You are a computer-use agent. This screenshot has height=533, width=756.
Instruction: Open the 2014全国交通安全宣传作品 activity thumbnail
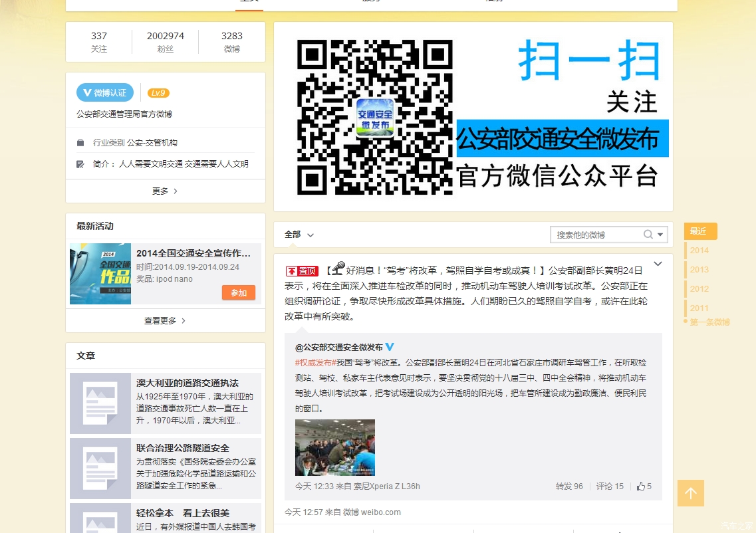[x=100, y=274]
